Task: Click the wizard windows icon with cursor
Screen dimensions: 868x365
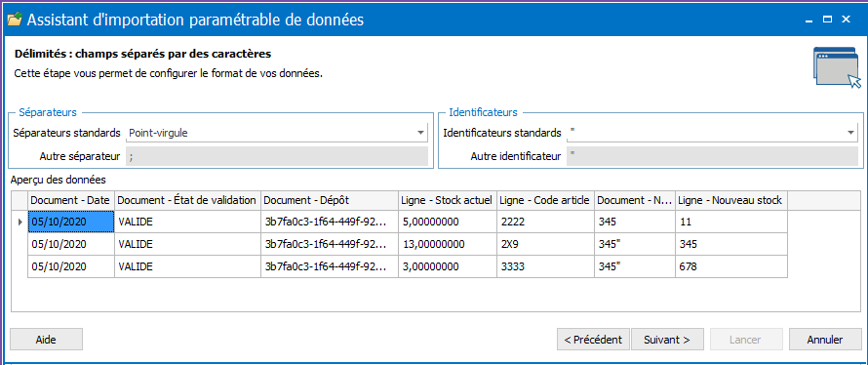Action: point(837,67)
